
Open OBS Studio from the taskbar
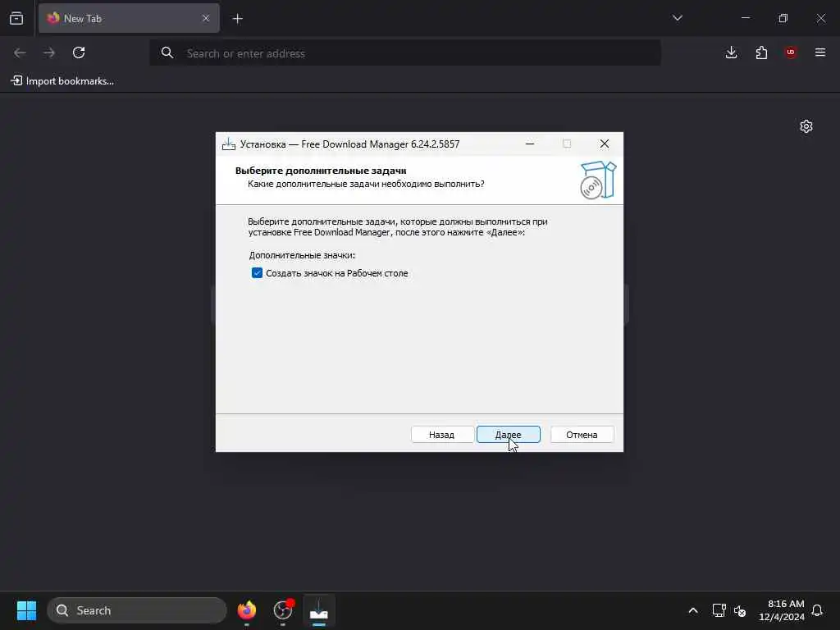(283, 610)
